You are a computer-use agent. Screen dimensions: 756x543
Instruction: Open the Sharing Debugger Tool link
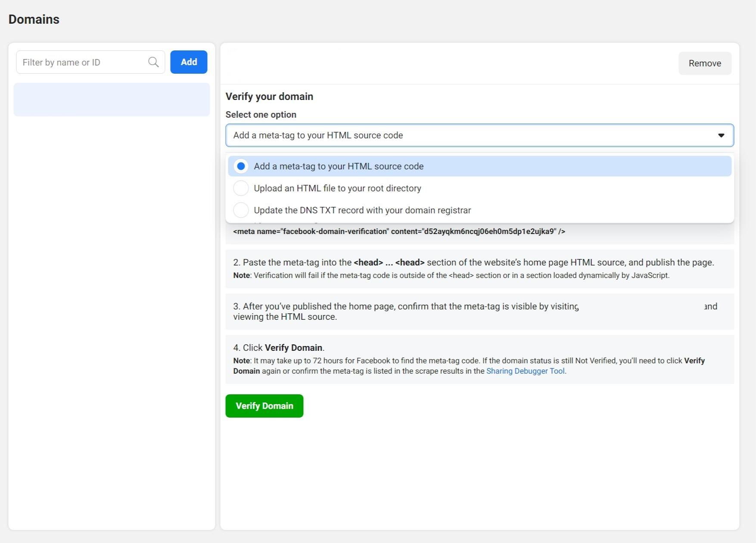525,371
